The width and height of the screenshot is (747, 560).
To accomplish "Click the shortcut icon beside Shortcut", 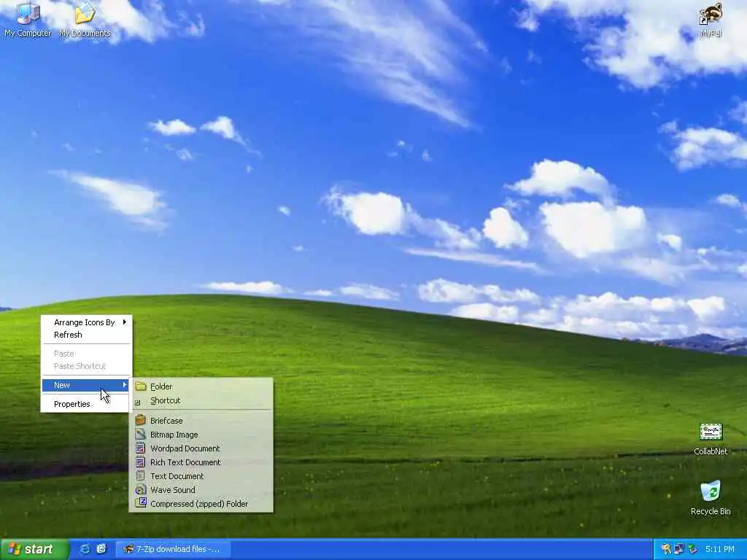I will [x=138, y=402].
